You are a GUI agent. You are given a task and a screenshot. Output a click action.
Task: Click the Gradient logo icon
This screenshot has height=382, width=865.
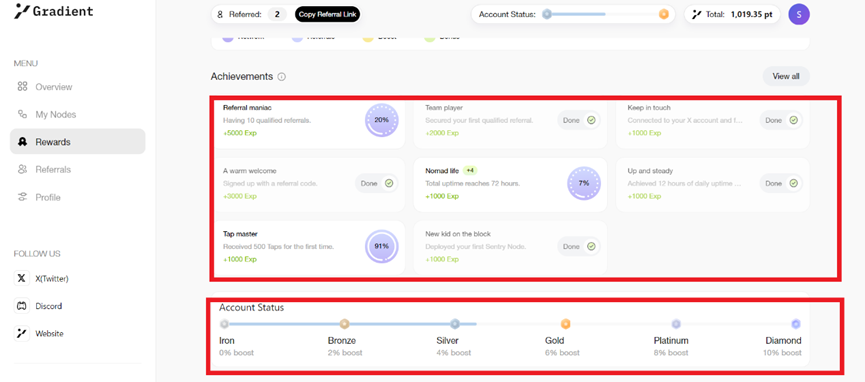click(22, 11)
